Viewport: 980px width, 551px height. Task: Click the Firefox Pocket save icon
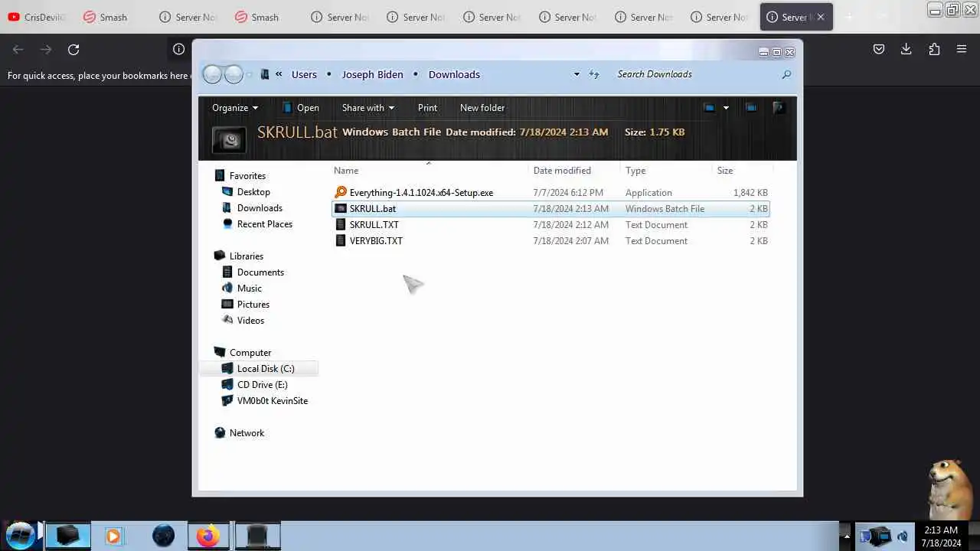pos(879,49)
